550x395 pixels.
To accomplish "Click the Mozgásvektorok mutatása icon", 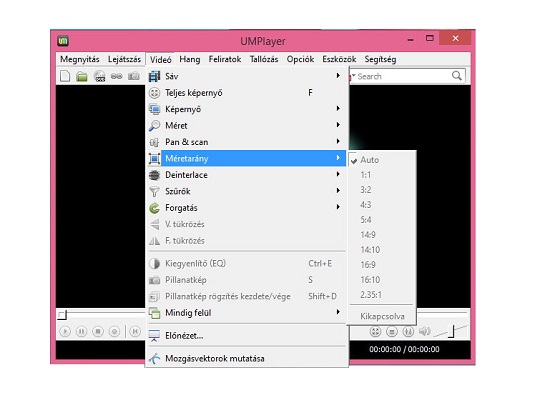I will point(154,359).
